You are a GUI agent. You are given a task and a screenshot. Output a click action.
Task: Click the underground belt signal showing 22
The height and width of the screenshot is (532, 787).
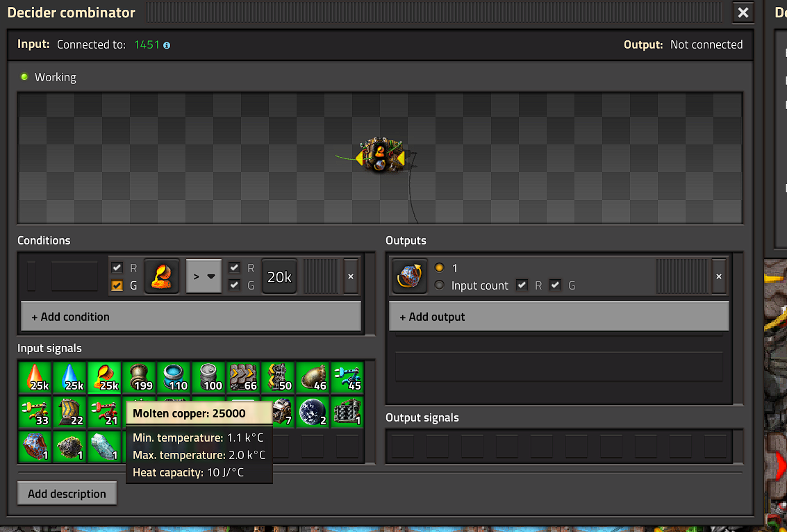[x=69, y=412]
